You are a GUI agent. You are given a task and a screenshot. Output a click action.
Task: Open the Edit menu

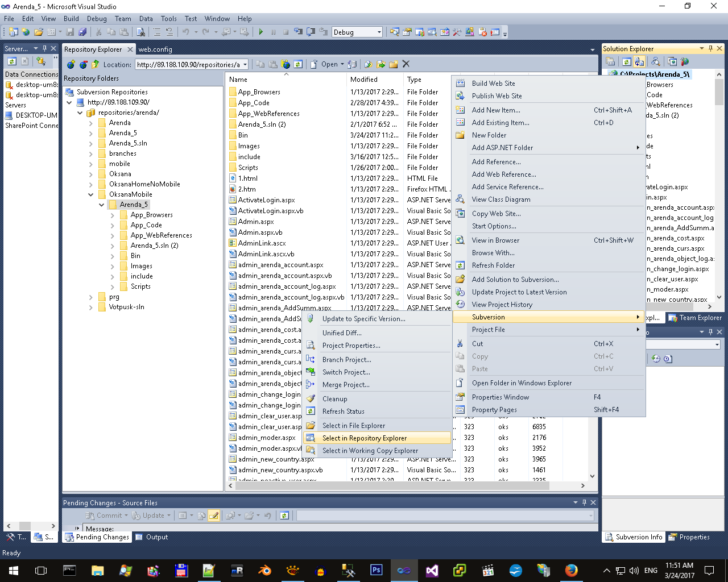coord(28,19)
